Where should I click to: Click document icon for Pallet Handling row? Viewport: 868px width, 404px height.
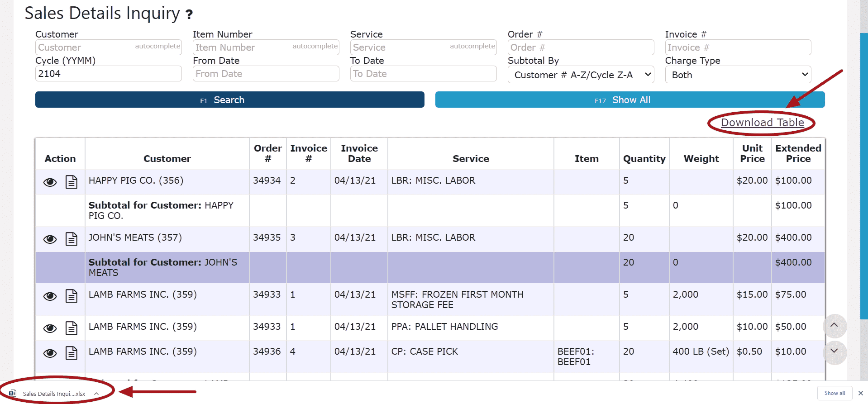click(72, 328)
